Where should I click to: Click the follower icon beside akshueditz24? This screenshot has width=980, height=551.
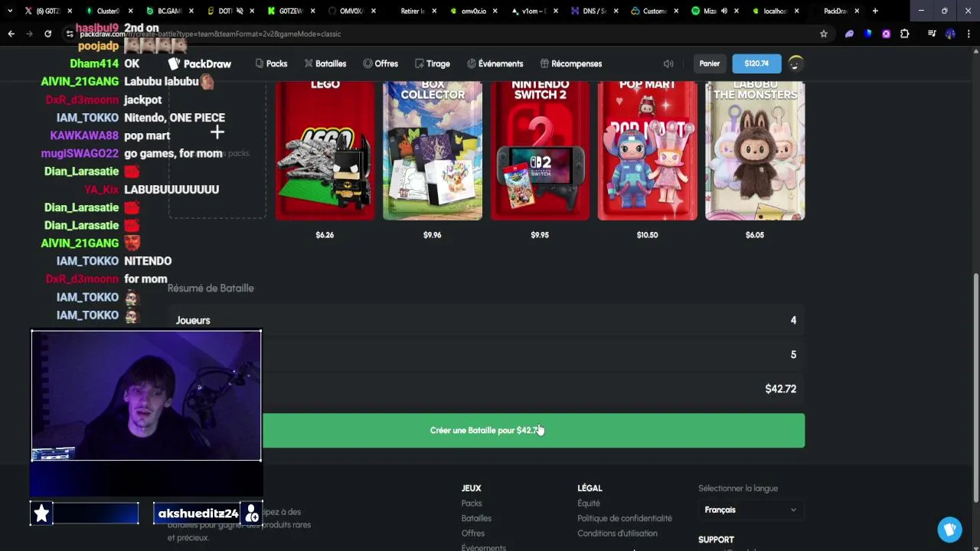tap(251, 514)
